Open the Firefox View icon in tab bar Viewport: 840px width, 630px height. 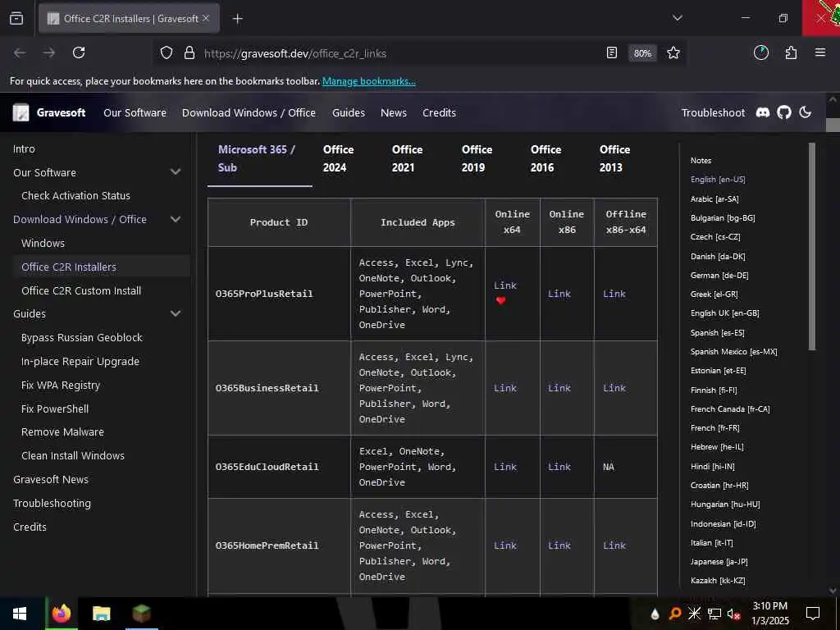[x=16, y=18]
